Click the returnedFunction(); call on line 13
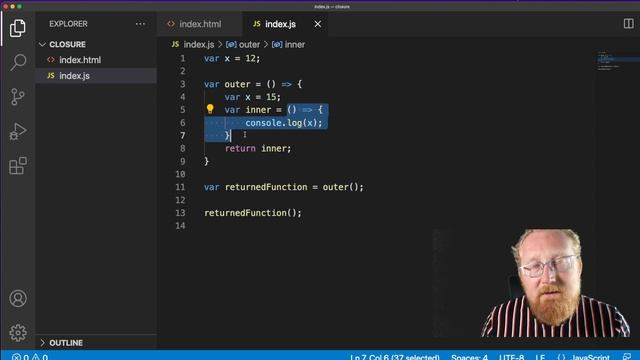The width and height of the screenshot is (640, 360). point(253,213)
